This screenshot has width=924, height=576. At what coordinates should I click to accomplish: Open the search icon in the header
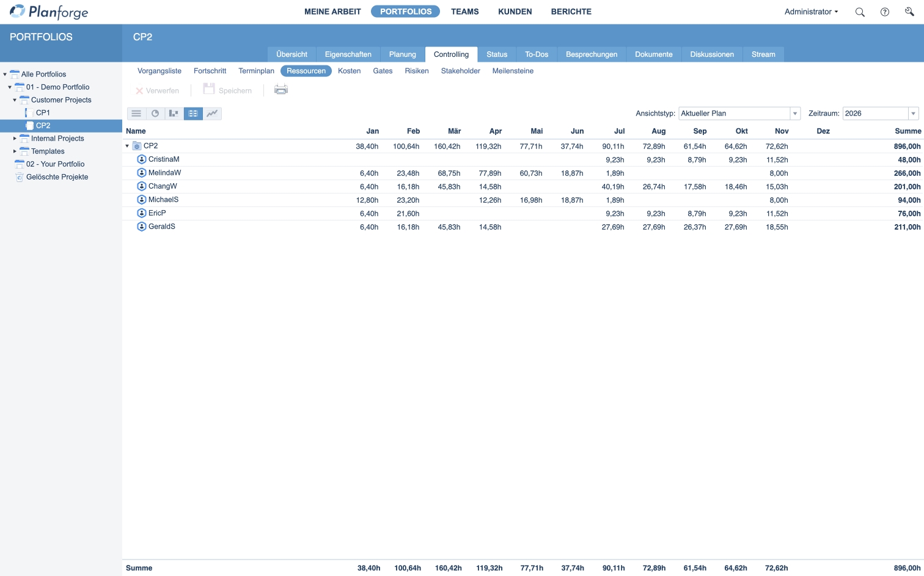(x=859, y=12)
